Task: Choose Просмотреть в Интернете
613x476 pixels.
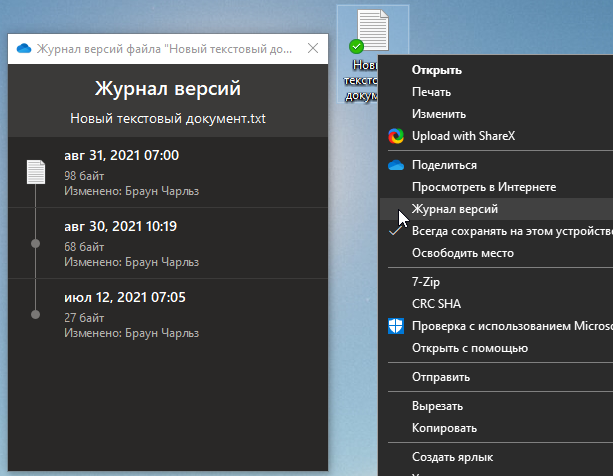Action: (x=496, y=187)
